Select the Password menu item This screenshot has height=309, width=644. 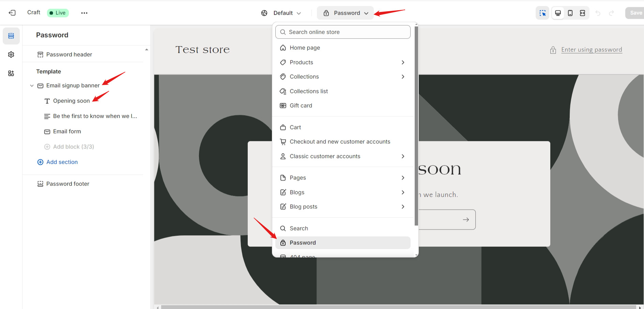click(343, 243)
